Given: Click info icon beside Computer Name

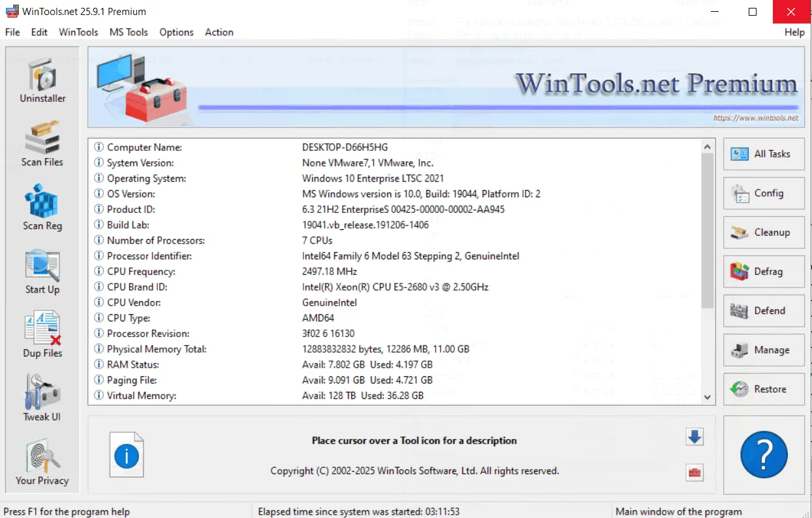Looking at the screenshot, I should click(99, 148).
